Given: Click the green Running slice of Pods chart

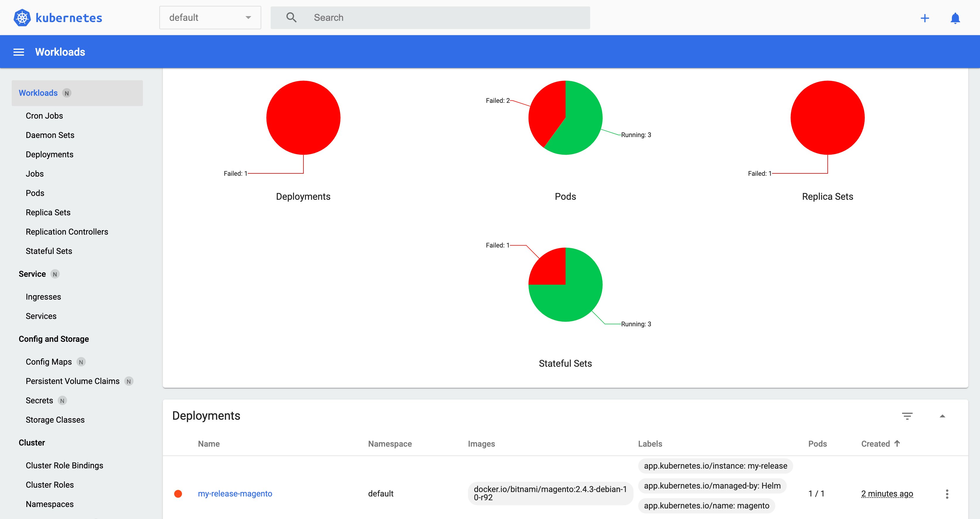Looking at the screenshot, I should click(582, 122).
